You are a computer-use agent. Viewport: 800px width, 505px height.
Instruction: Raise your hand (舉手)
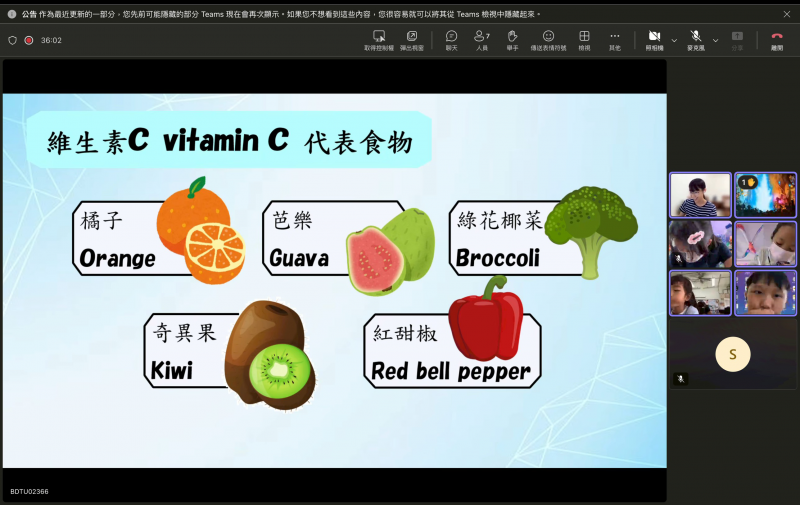[512, 40]
